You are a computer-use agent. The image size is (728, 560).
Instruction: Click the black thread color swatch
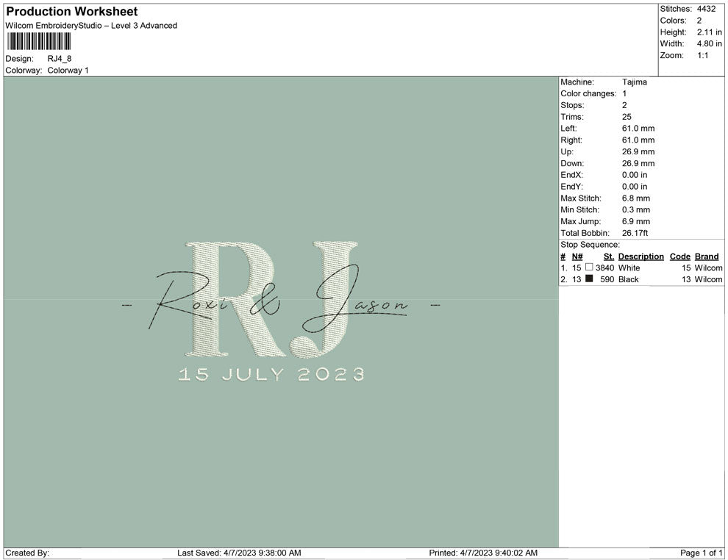(589, 279)
